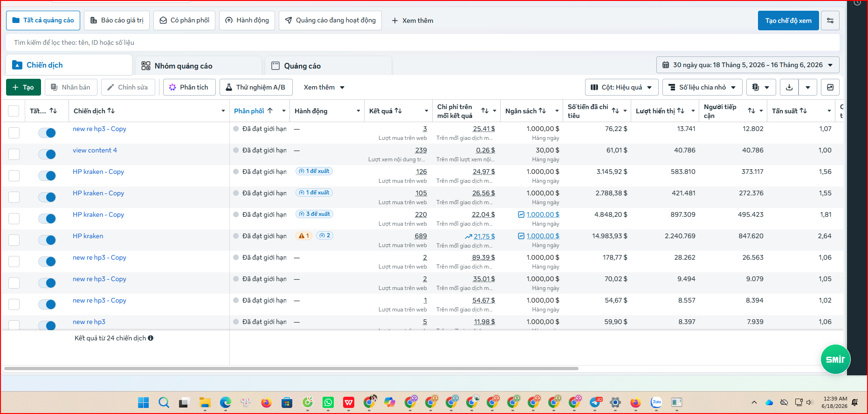The image size is (868, 414).
Task: Click + Xem thêm views button
Action: pos(413,21)
